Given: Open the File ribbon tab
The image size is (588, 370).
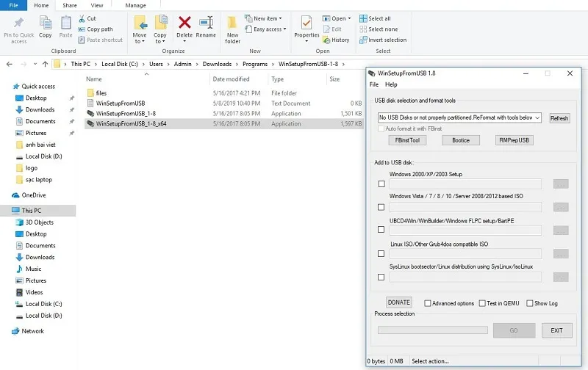Looking at the screenshot, I should 13,5.
